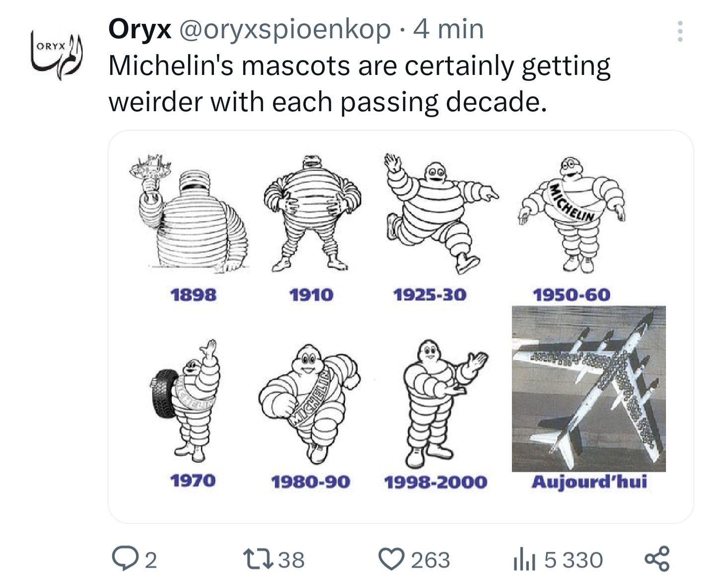Like the tweet with the heart icon

click(x=391, y=559)
